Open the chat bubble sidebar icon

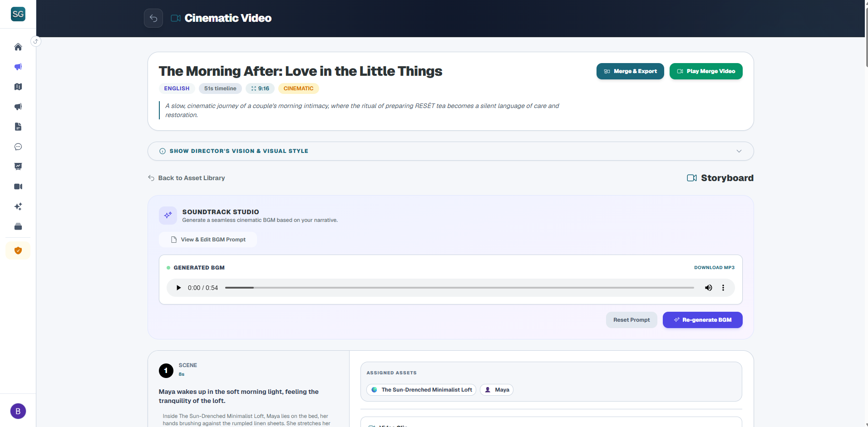coord(18,147)
